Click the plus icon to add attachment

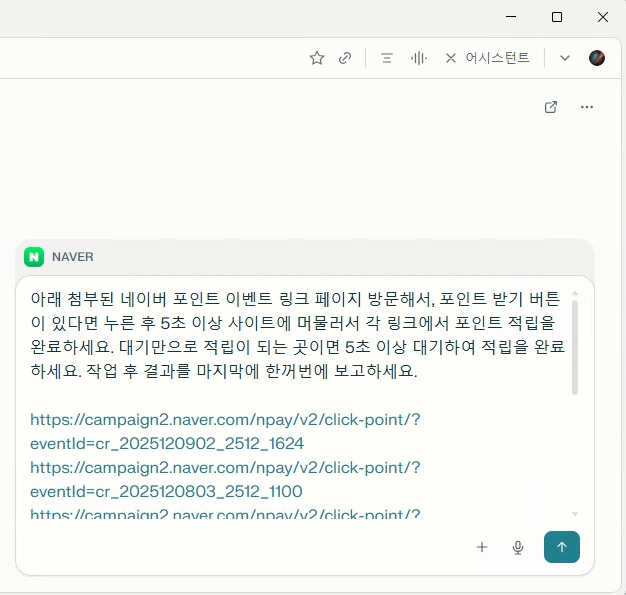click(482, 547)
